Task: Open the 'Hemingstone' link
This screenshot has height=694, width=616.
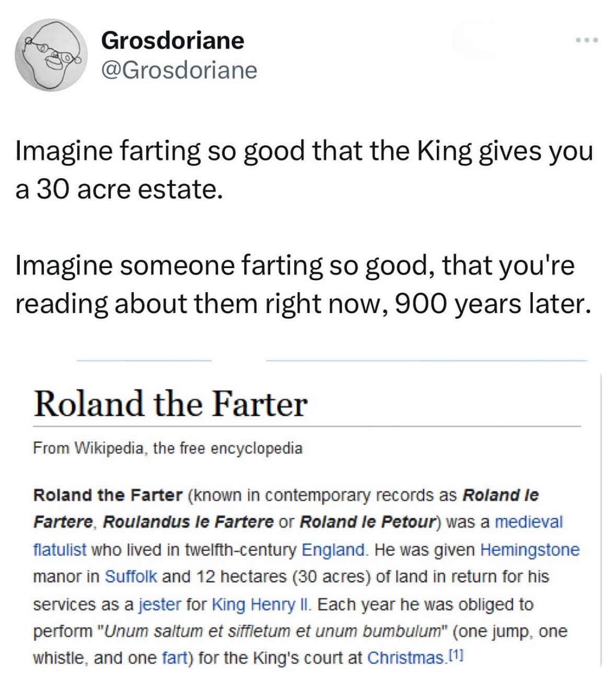Action: point(529,549)
